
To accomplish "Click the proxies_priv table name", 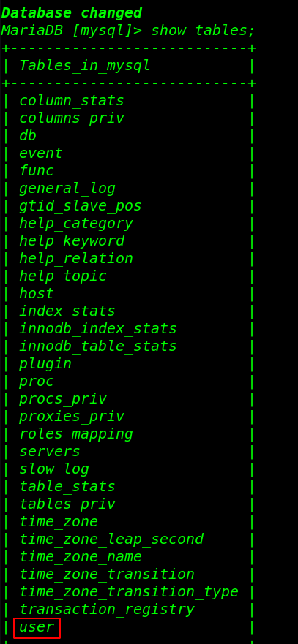I will coord(72,417).
